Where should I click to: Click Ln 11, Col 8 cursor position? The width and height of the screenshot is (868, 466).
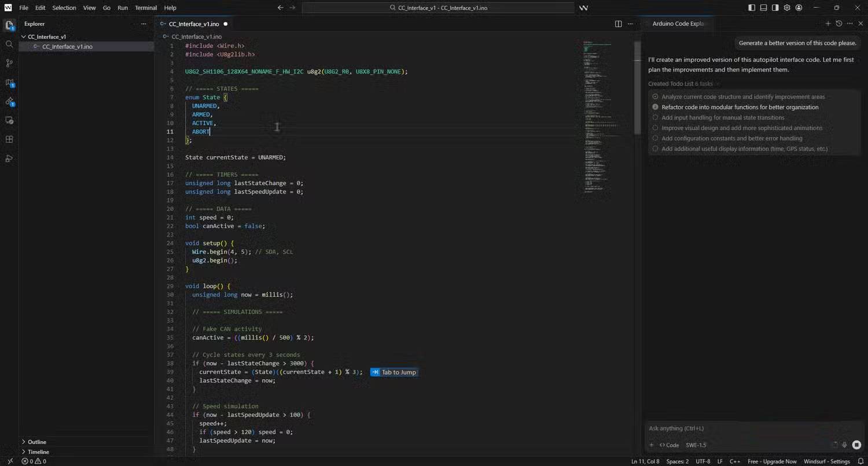coord(645,461)
